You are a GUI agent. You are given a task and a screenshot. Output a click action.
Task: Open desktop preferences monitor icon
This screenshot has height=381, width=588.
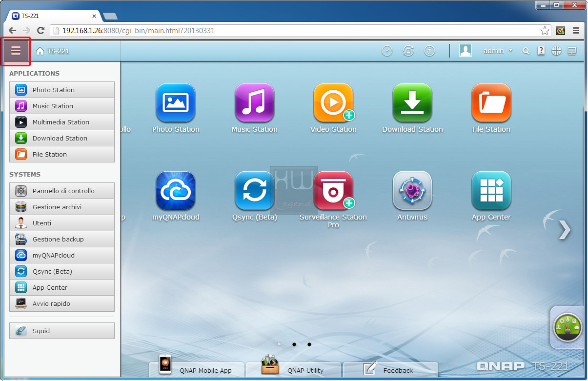572,51
